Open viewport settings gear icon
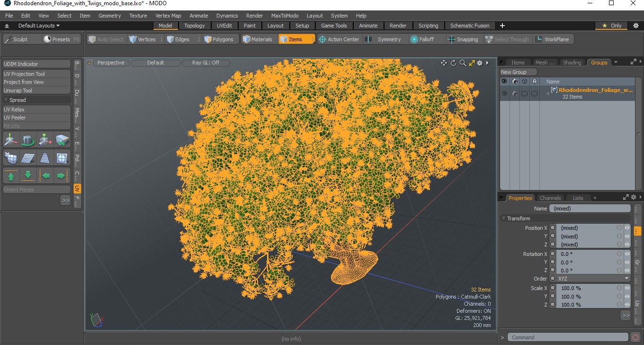The image size is (644, 345). pos(480,63)
